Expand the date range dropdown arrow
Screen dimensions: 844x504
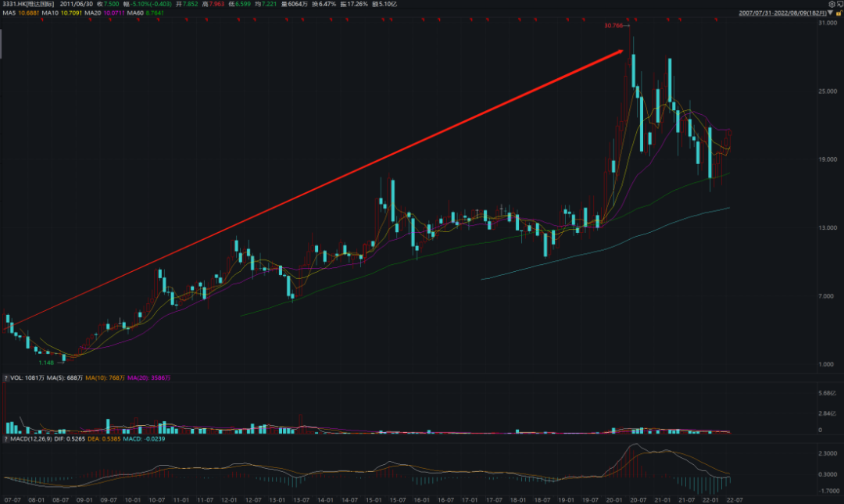coord(830,13)
